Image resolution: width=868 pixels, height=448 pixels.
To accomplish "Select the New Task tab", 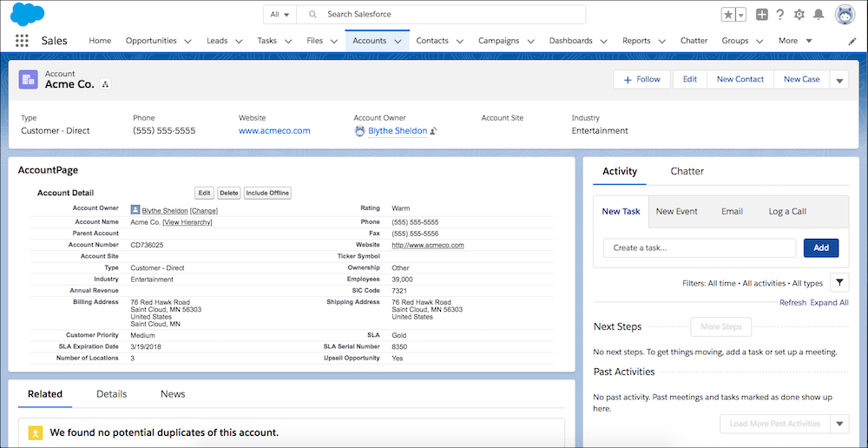I will (621, 211).
